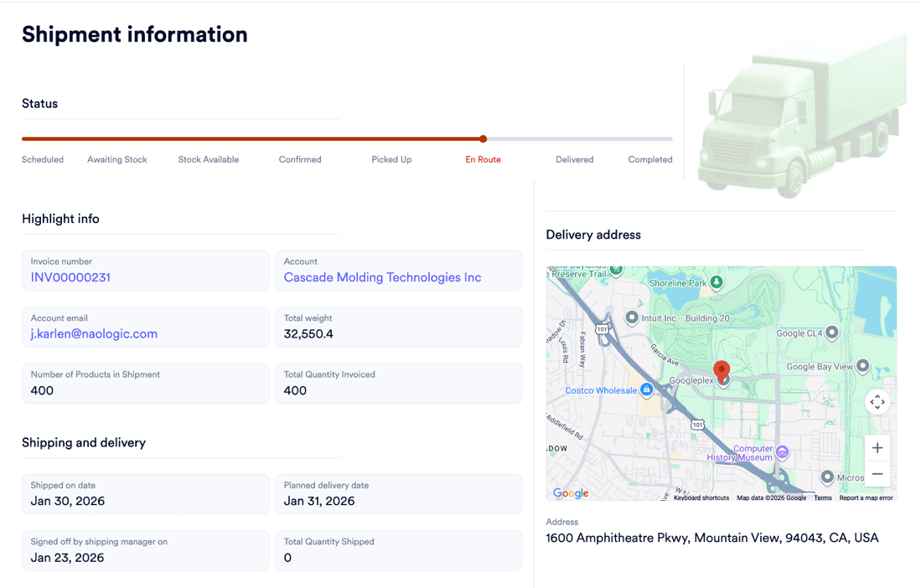The width and height of the screenshot is (921, 588).
Task: Click Report a map error
Action: [866, 498]
